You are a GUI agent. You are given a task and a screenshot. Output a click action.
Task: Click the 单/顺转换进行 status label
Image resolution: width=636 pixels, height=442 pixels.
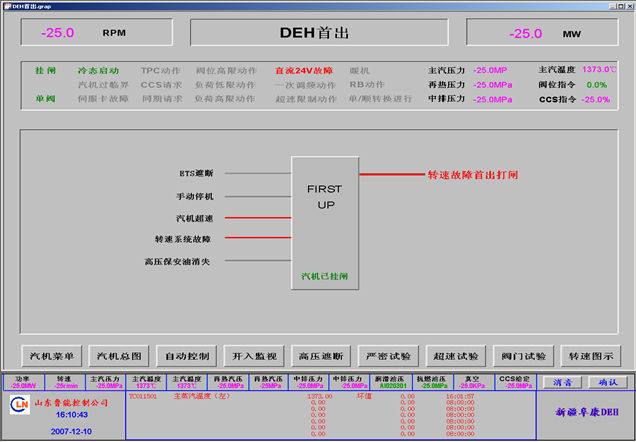[x=380, y=99]
